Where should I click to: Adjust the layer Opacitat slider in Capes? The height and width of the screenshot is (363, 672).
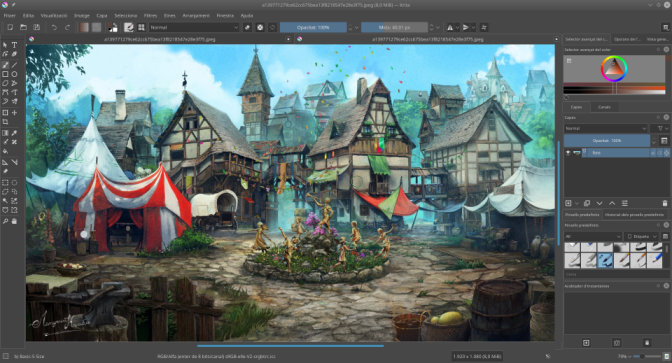pos(606,141)
